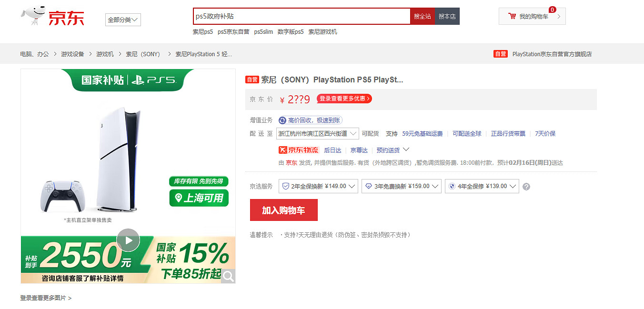Expand the 全部分类 category dropdown

[122, 20]
